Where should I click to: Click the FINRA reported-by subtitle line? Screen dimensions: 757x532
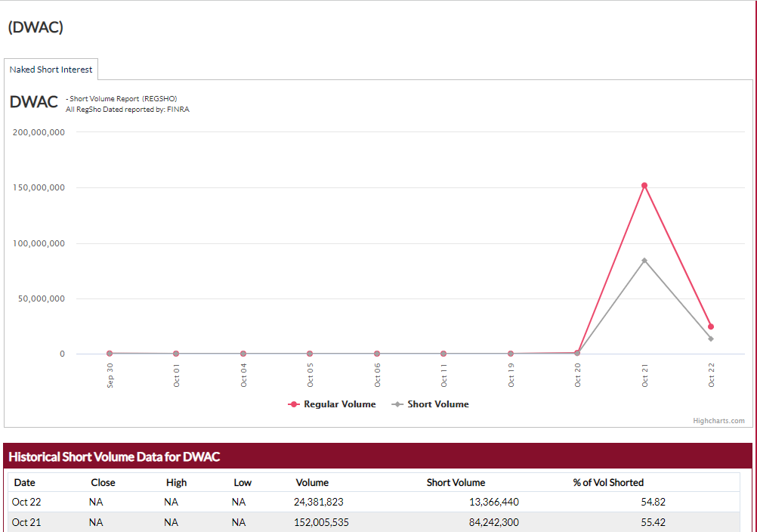point(128,110)
